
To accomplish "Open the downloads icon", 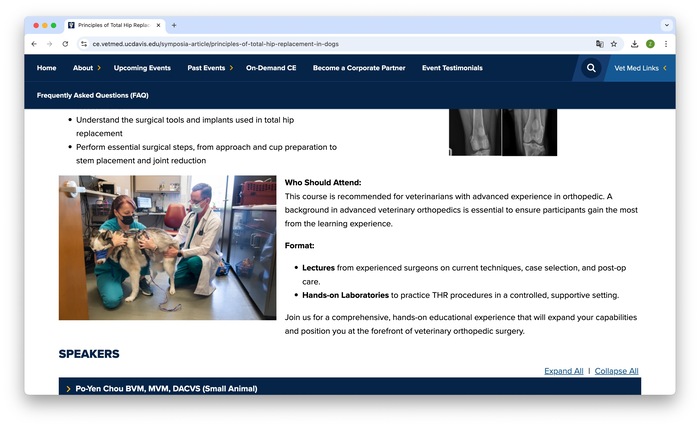I will click(634, 44).
